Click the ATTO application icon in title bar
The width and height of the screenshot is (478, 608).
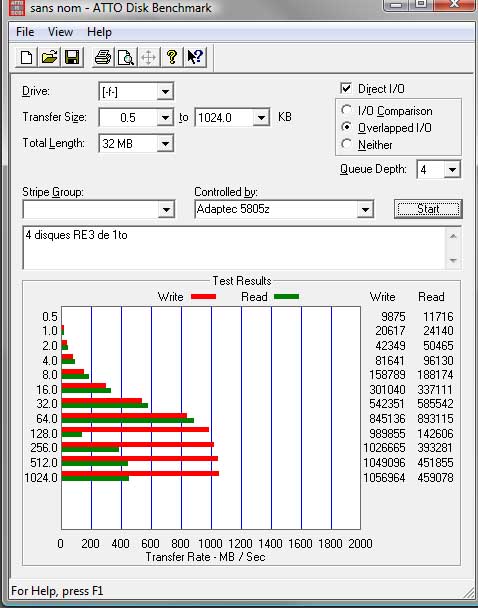point(16,8)
